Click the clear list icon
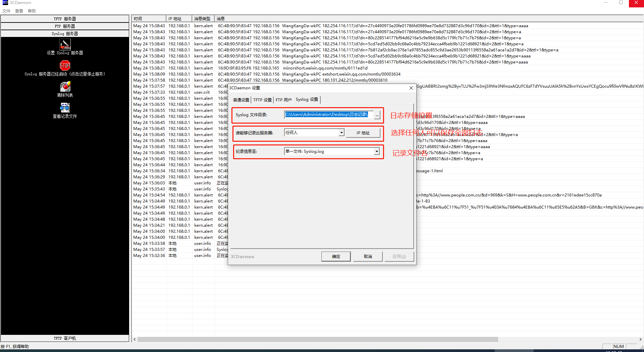 pyautogui.click(x=65, y=87)
